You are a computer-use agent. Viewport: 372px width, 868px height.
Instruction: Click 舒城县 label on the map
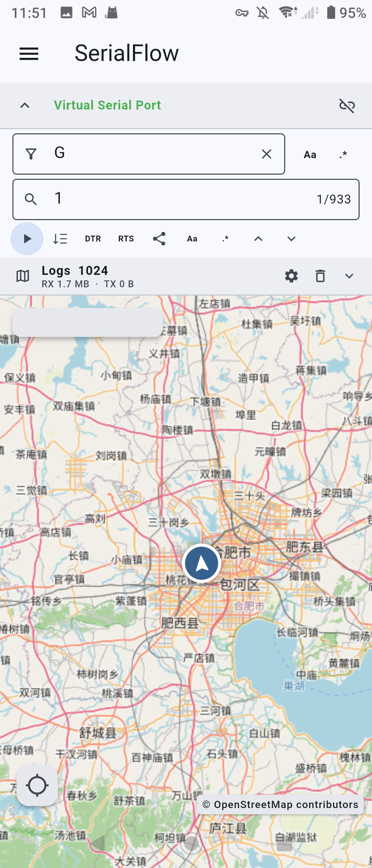98,733
